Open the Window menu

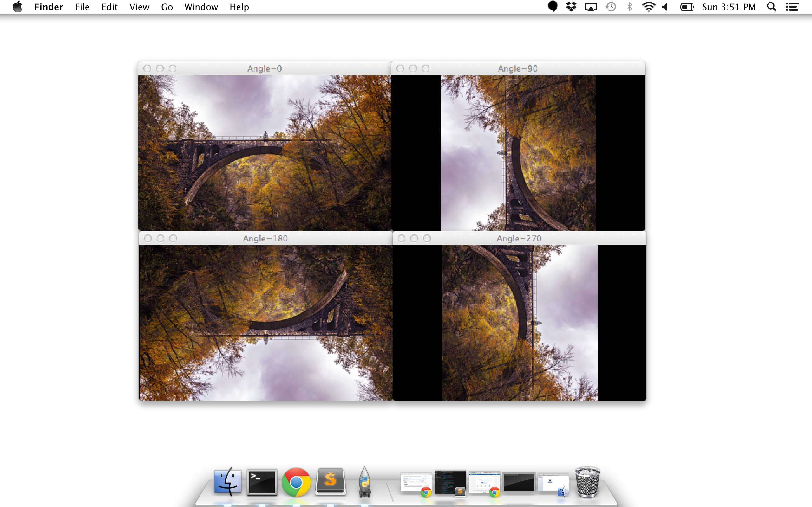coord(201,7)
